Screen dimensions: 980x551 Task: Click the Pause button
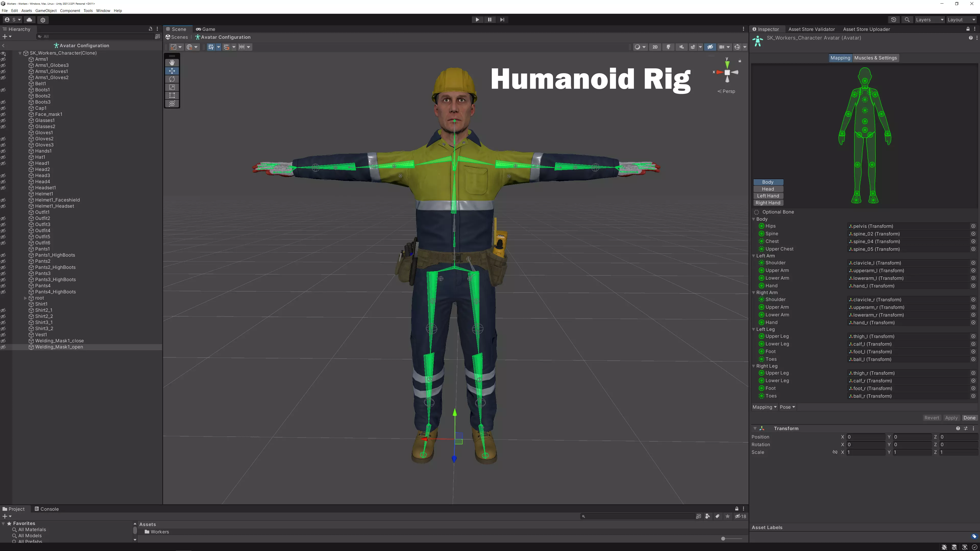[x=490, y=20]
